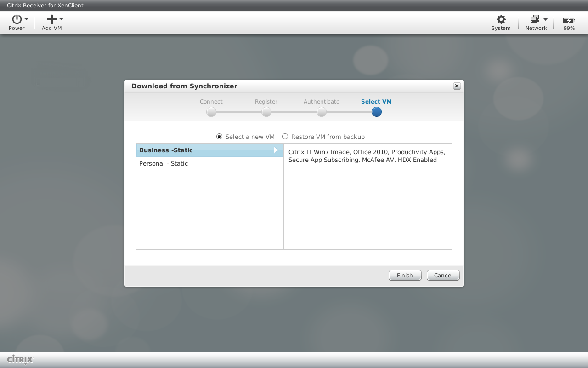Screen dimensions: 588x368
Task: Check the battery status icon
Action: click(569, 21)
